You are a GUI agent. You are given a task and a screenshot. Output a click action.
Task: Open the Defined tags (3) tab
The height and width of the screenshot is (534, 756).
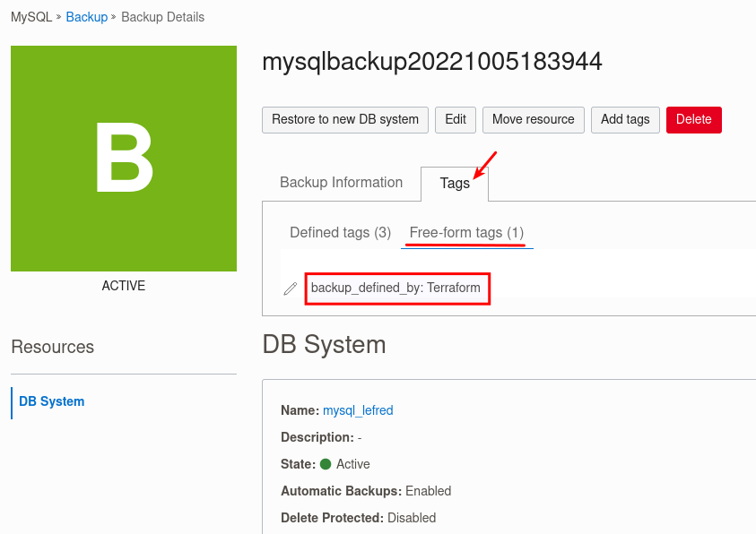click(x=340, y=232)
